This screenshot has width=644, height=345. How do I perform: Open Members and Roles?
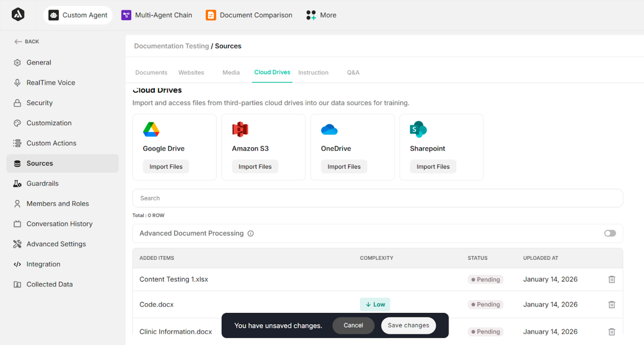point(63,204)
